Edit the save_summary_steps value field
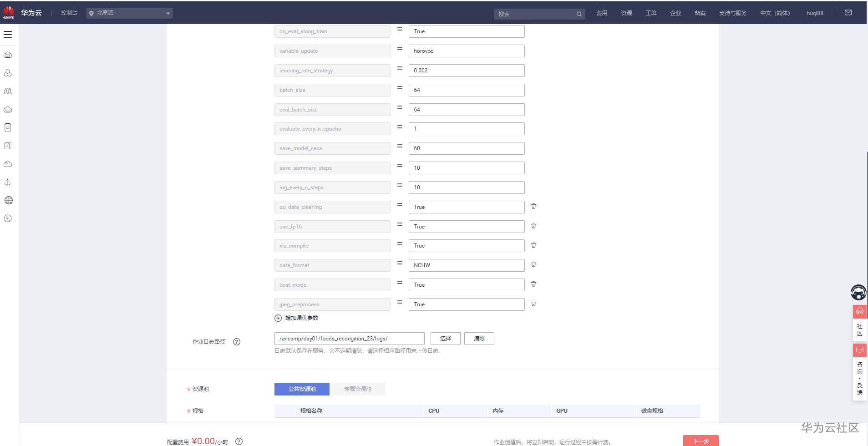The image size is (868, 446). (x=467, y=168)
